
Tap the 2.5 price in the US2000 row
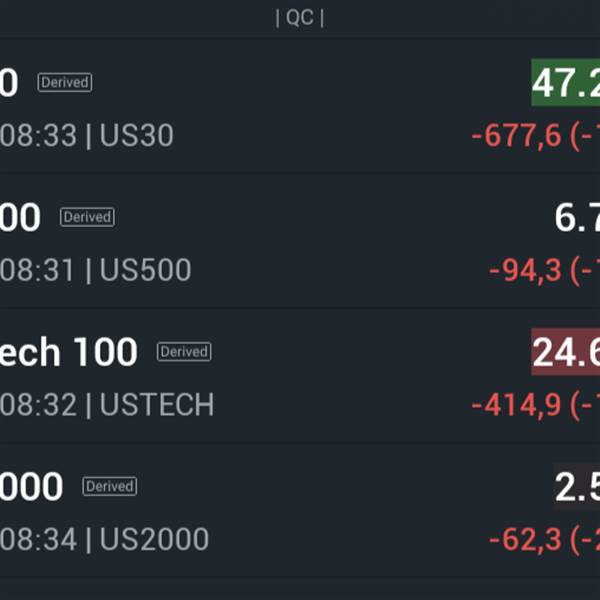[577, 488]
